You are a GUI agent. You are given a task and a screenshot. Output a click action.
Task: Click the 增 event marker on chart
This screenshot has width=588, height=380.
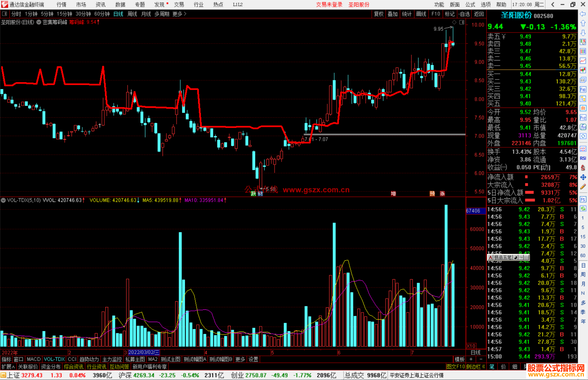393,193
